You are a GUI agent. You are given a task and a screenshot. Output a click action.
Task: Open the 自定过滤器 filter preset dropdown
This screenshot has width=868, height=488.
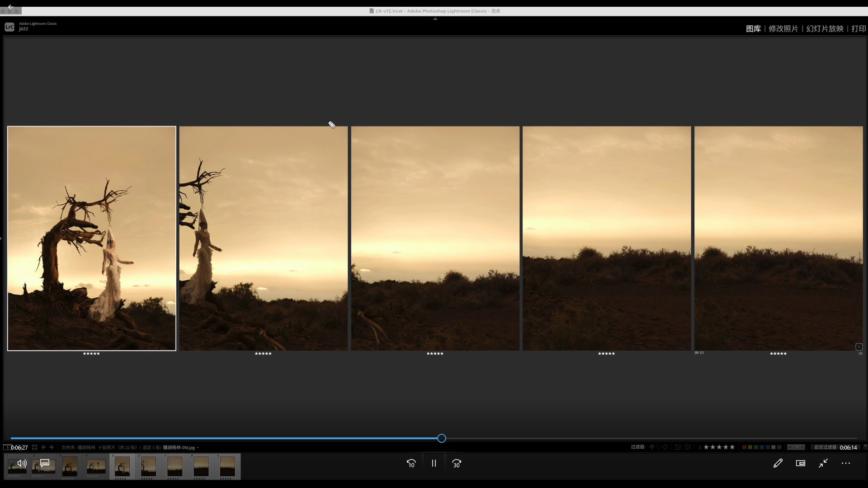pos(825,447)
